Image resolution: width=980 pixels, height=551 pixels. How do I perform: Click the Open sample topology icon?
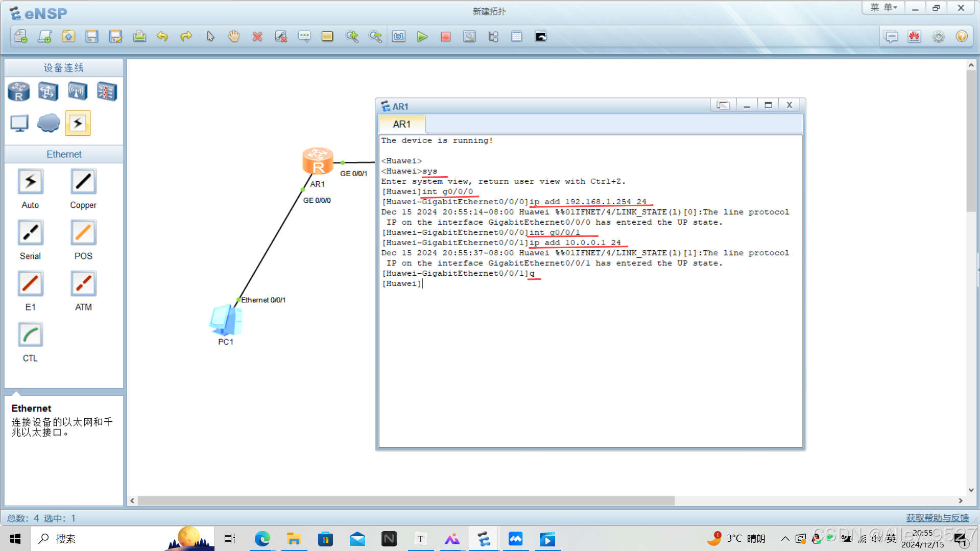[68, 36]
